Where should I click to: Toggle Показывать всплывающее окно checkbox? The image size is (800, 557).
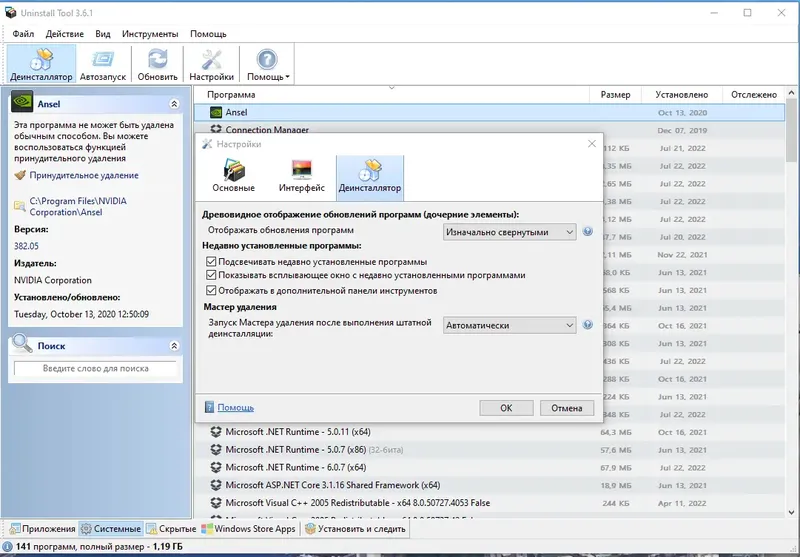[211, 275]
